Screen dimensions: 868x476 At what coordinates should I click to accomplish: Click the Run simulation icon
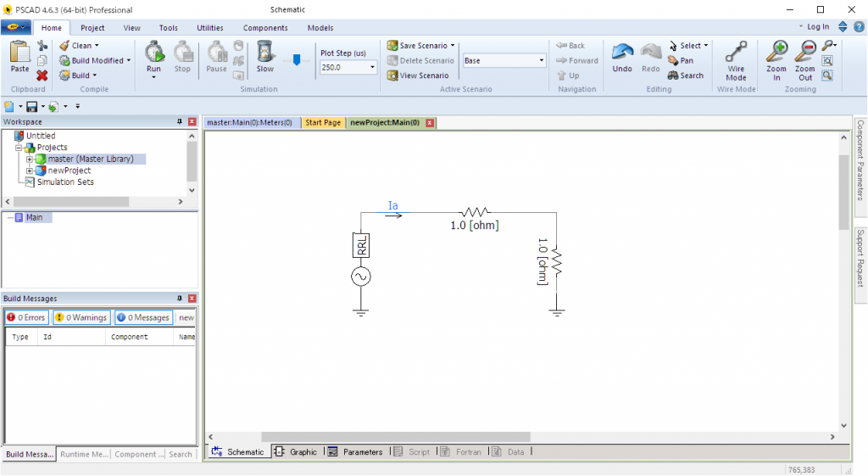click(x=153, y=53)
